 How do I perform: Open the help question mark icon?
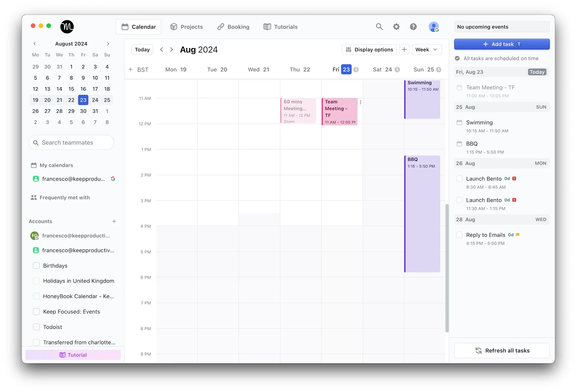pos(413,26)
